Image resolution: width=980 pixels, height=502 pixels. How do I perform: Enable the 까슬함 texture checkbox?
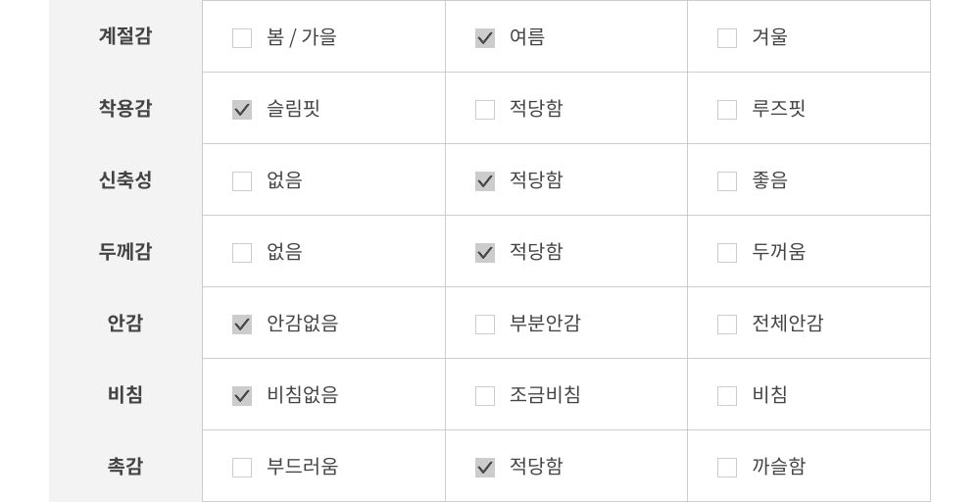click(727, 468)
